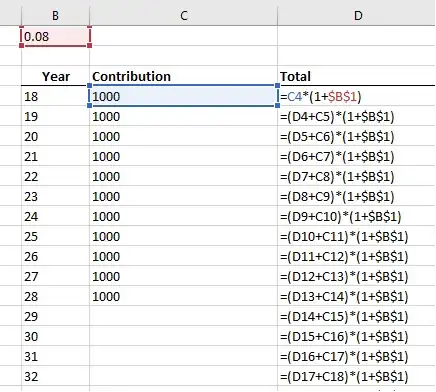
Task: Select the cell with year 31
Action: coord(55,356)
